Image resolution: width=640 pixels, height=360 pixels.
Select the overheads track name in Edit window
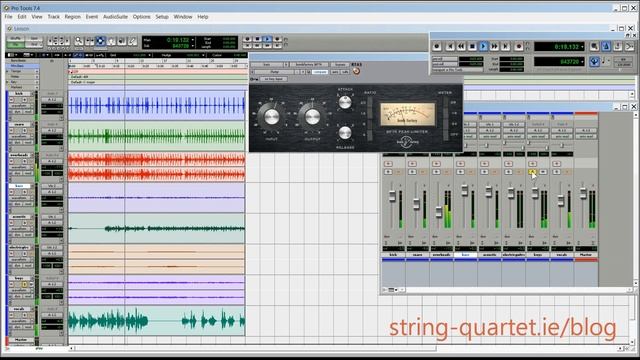(x=19, y=155)
